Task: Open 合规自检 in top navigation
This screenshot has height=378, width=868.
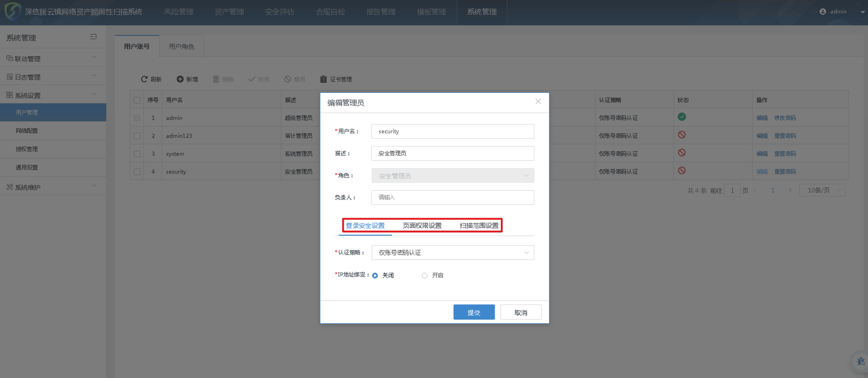Action: click(x=330, y=12)
